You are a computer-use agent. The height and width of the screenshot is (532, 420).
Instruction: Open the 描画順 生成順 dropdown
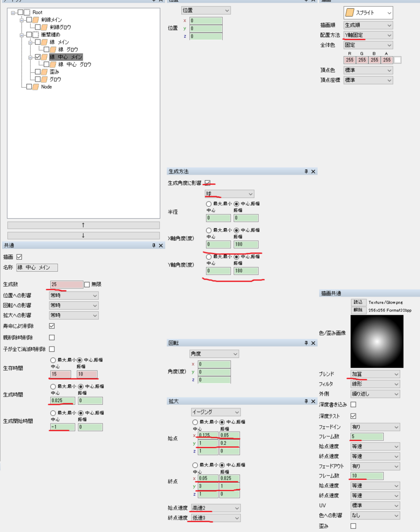368,25
